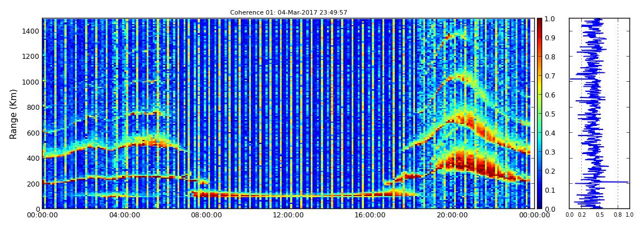Click the 800 tick on the range axis
This screenshot has width=644, height=228.
[32, 107]
